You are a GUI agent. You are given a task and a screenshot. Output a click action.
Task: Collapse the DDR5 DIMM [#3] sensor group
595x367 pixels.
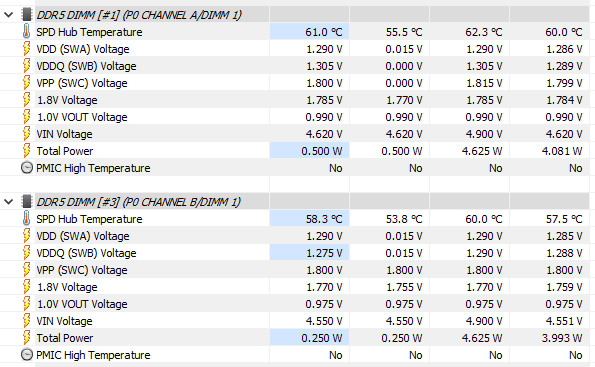pos(8,202)
